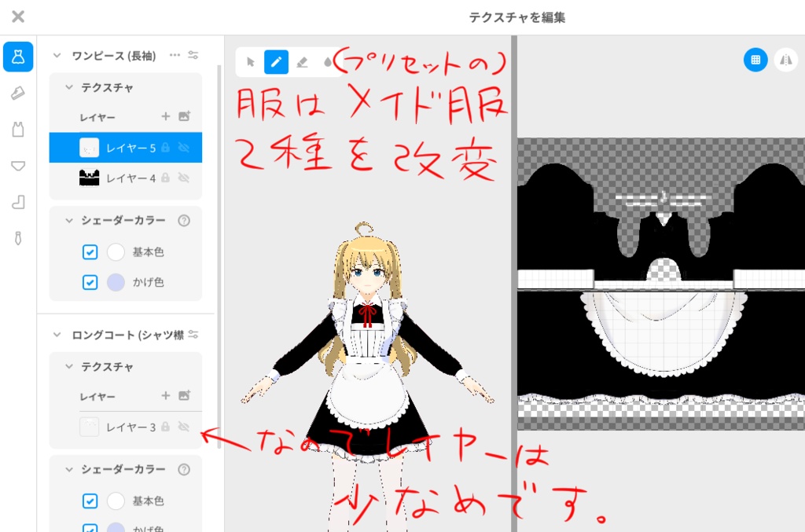Viewport: 805px width, 532px height.
Task: Open the ワンピース options via the three-dot menu
Action: tap(176, 55)
